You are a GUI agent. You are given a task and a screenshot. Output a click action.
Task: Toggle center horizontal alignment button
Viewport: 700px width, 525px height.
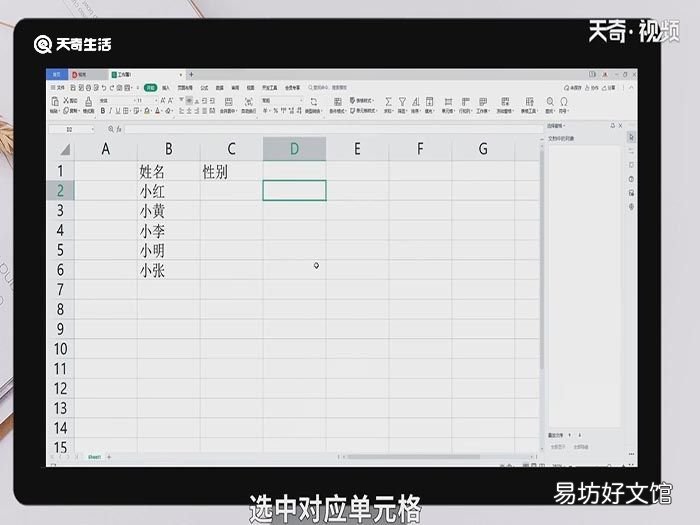pos(189,110)
